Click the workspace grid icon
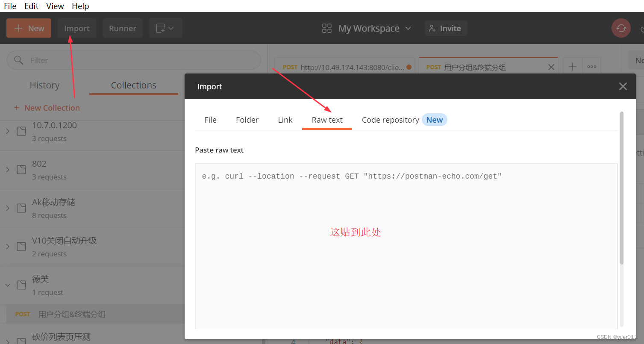 coord(327,28)
